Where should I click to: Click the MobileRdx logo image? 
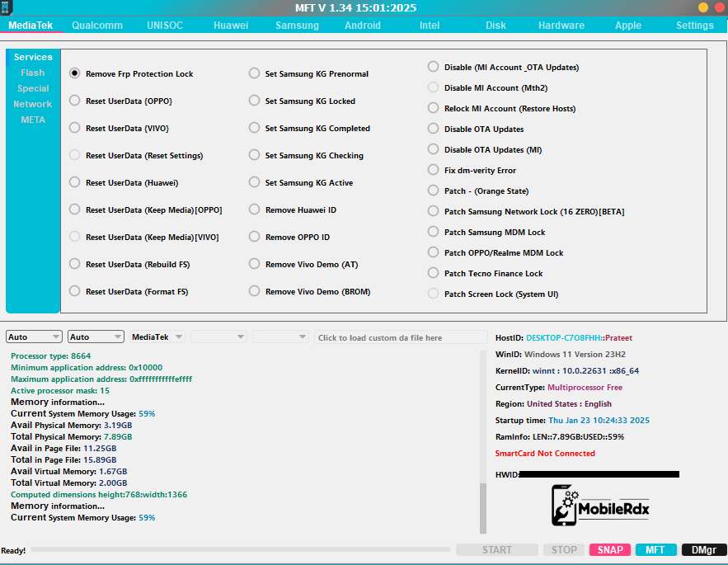click(600, 505)
